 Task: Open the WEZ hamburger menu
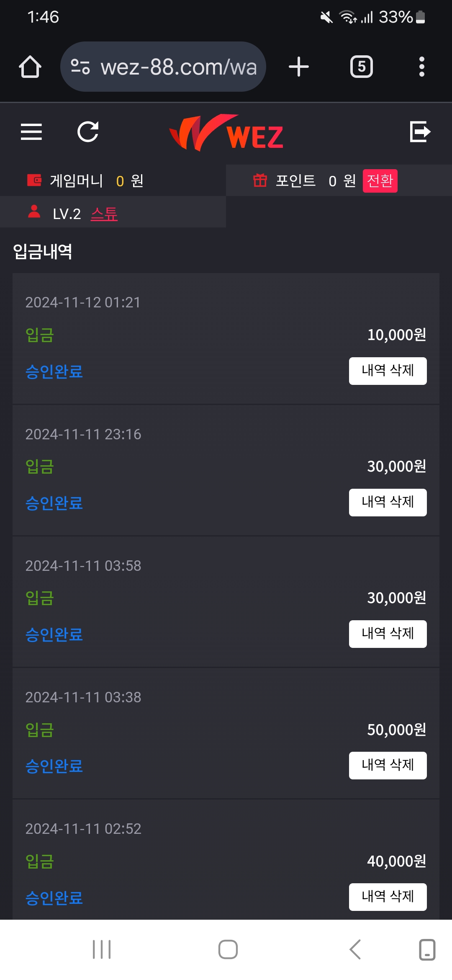(31, 132)
